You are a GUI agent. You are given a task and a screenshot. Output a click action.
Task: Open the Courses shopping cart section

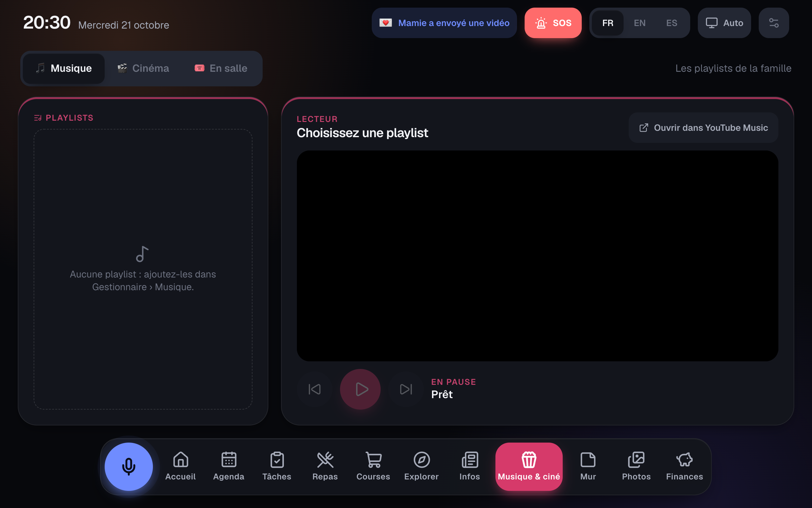pos(373,466)
